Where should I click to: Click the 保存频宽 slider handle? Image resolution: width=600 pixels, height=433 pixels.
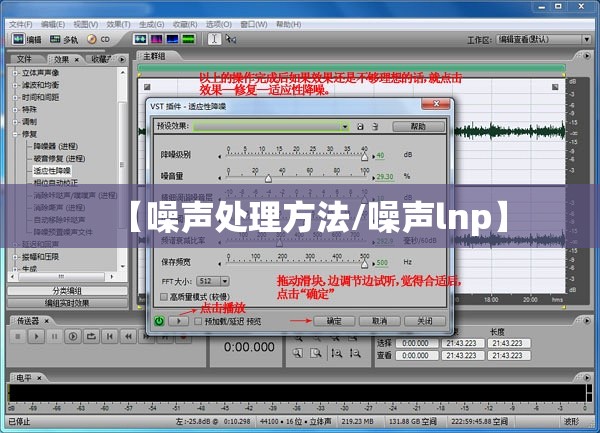coord(364,264)
